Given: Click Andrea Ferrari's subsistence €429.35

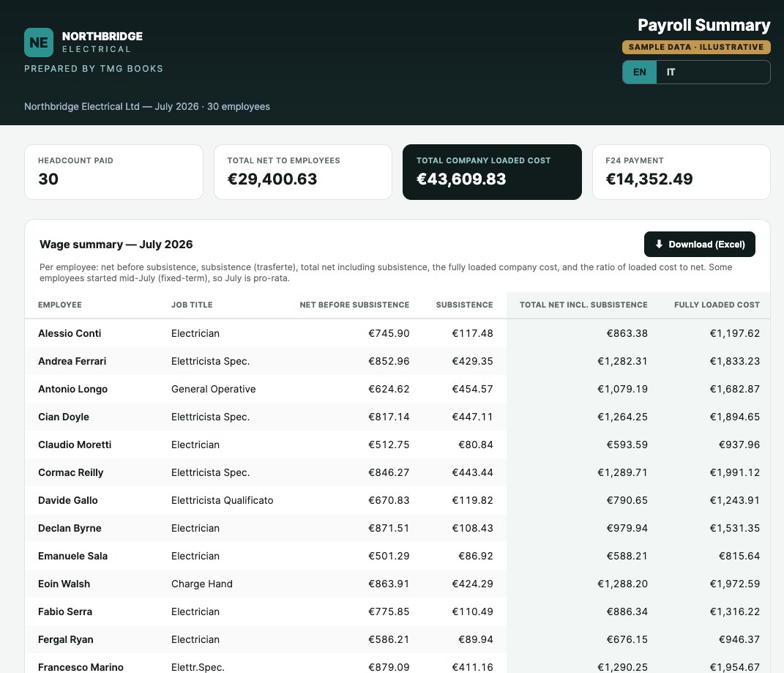Looking at the screenshot, I should pos(472,361).
